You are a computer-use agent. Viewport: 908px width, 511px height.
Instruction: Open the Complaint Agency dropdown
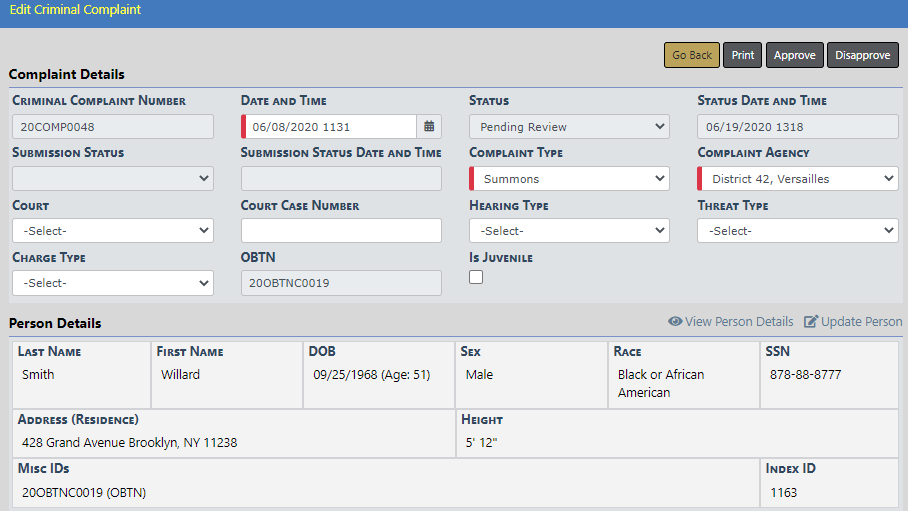(x=797, y=179)
